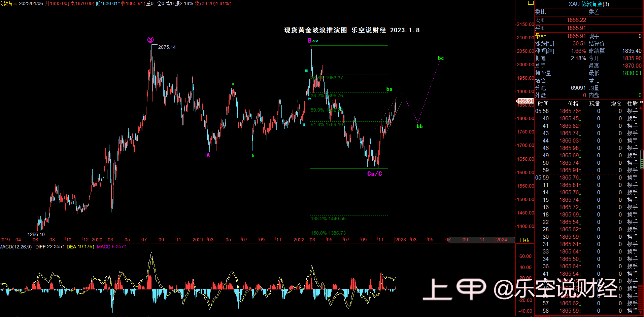Click the circled 1 icon beside 卖
644x317 pixels.
click(543, 20)
